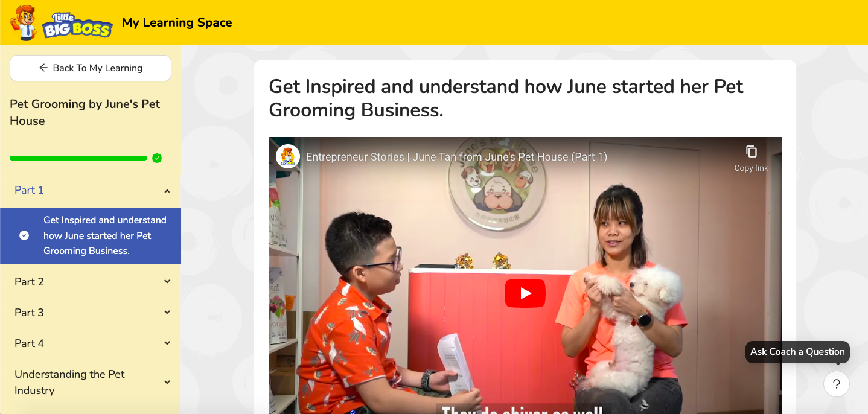The width and height of the screenshot is (868, 414).
Task: Click the YouTube play button on the video
Action: point(525,293)
